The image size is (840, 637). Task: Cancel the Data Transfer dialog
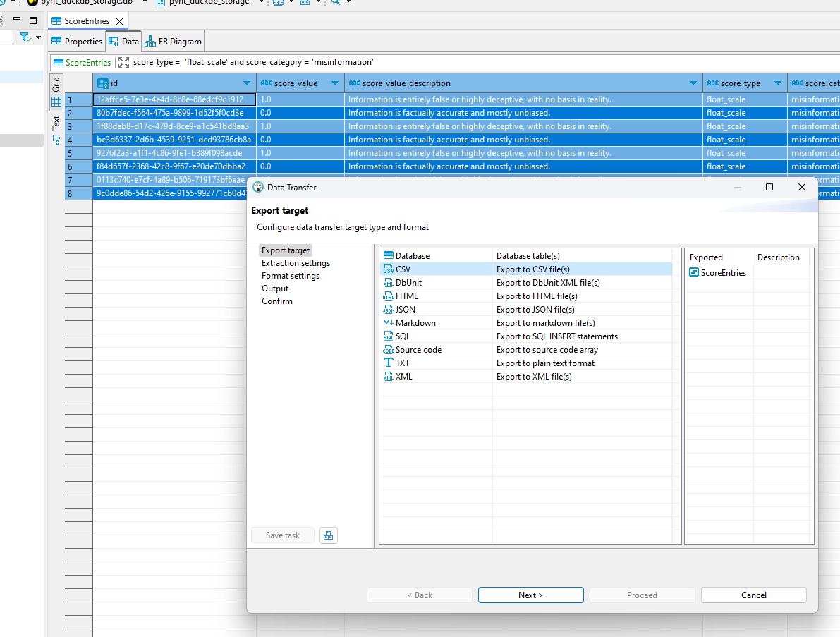[x=753, y=595]
